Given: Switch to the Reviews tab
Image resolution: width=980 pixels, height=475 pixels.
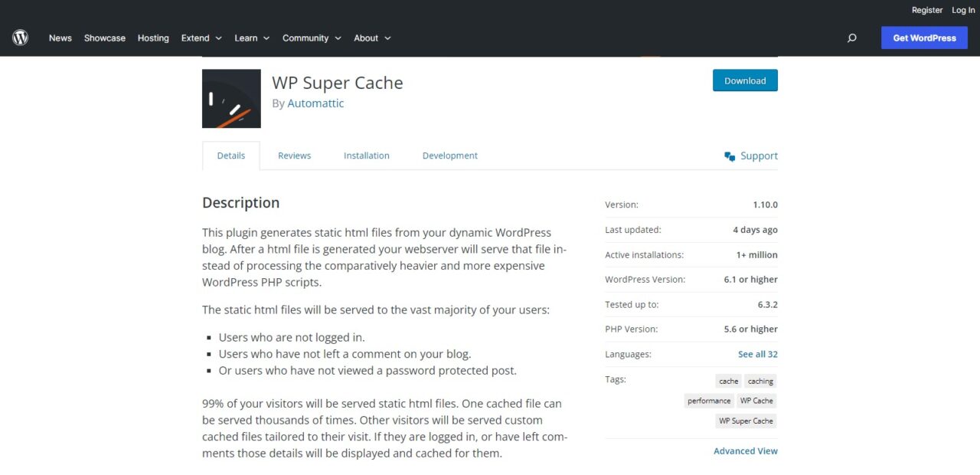Looking at the screenshot, I should [x=295, y=156].
